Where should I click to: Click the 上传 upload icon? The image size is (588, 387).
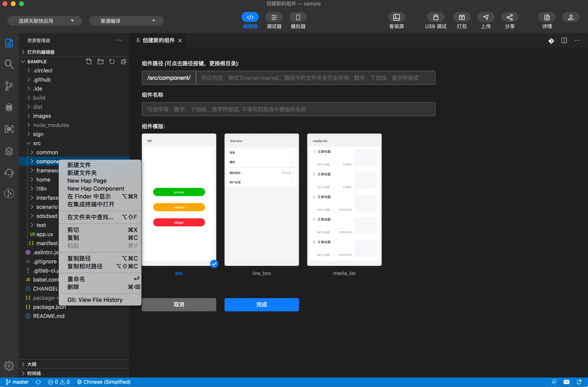tap(485, 17)
